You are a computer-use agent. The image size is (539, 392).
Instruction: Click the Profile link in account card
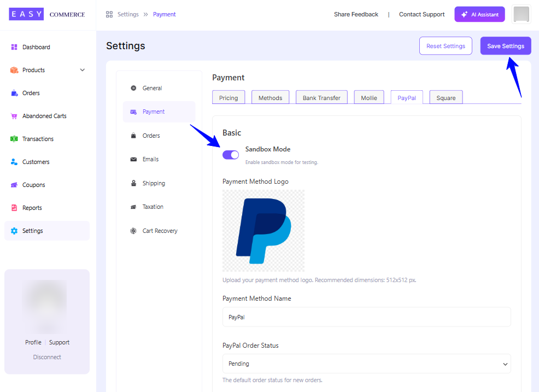pyautogui.click(x=33, y=342)
